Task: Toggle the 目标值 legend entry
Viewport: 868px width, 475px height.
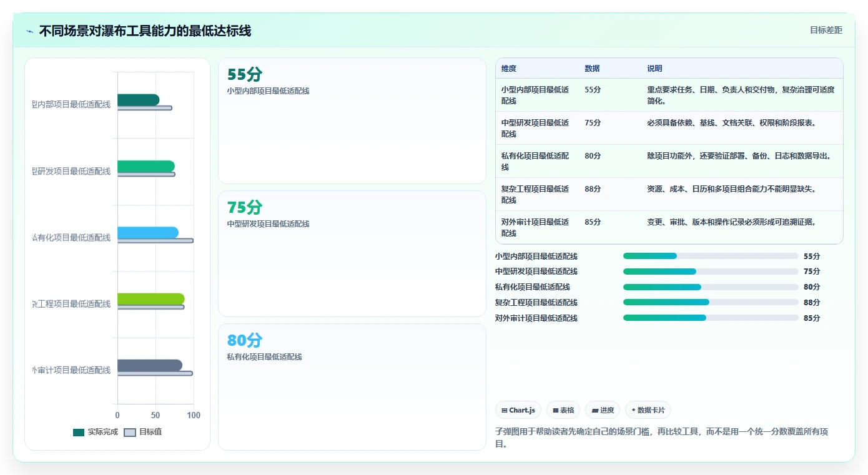Action: (143, 432)
